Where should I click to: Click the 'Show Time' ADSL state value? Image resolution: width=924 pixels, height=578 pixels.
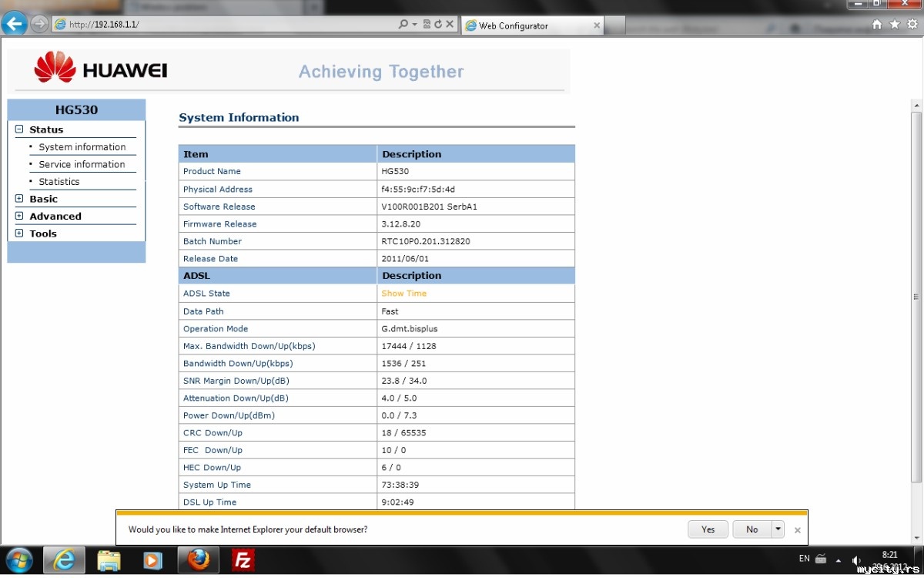click(x=403, y=294)
